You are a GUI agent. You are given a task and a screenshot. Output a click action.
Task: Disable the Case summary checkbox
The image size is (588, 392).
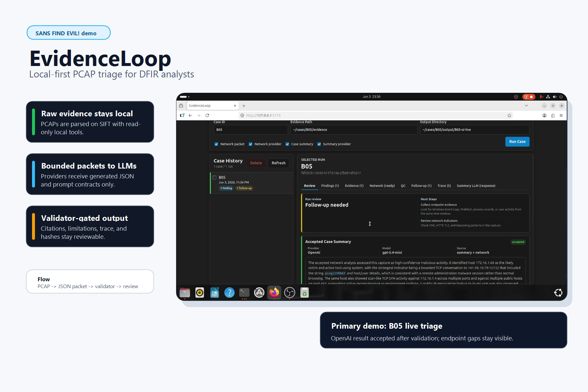click(287, 144)
